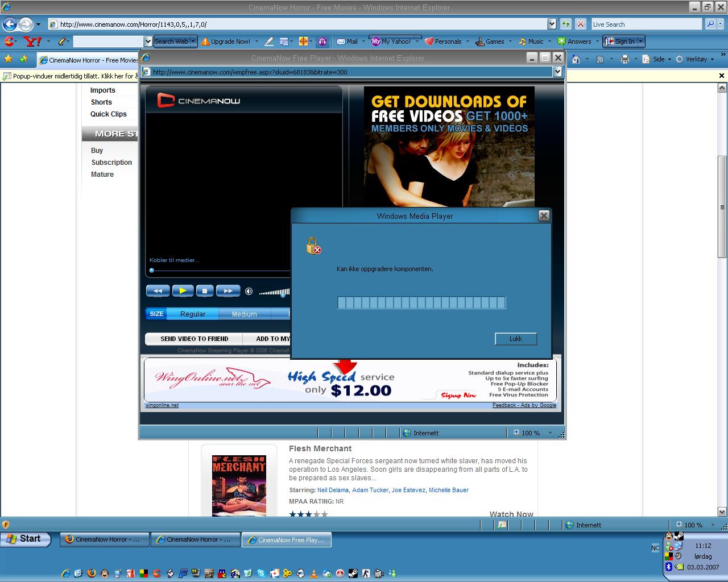Open the wingonline.net link
Image resolution: width=728 pixels, height=582 pixels.
(162, 405)
